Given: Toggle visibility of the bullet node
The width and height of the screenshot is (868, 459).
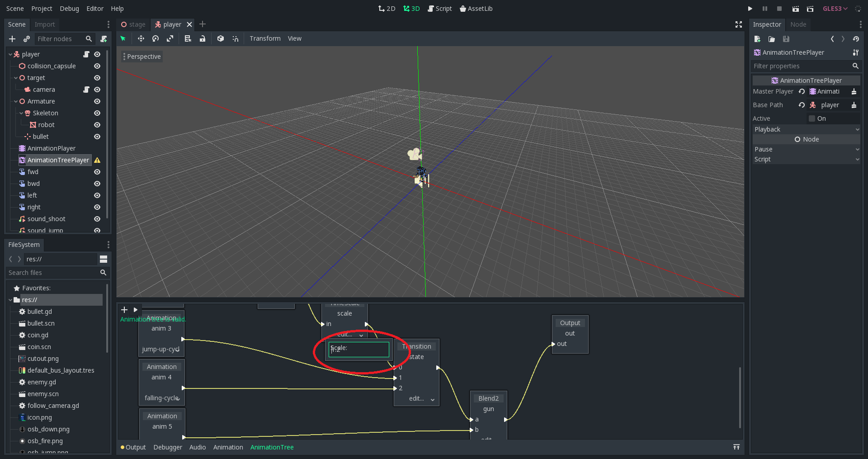Looking at the screenshot, I should point(97,137).
